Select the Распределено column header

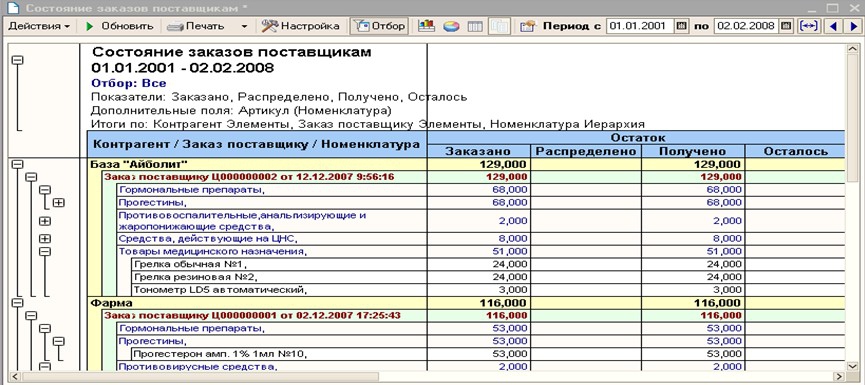coord(586,151)
